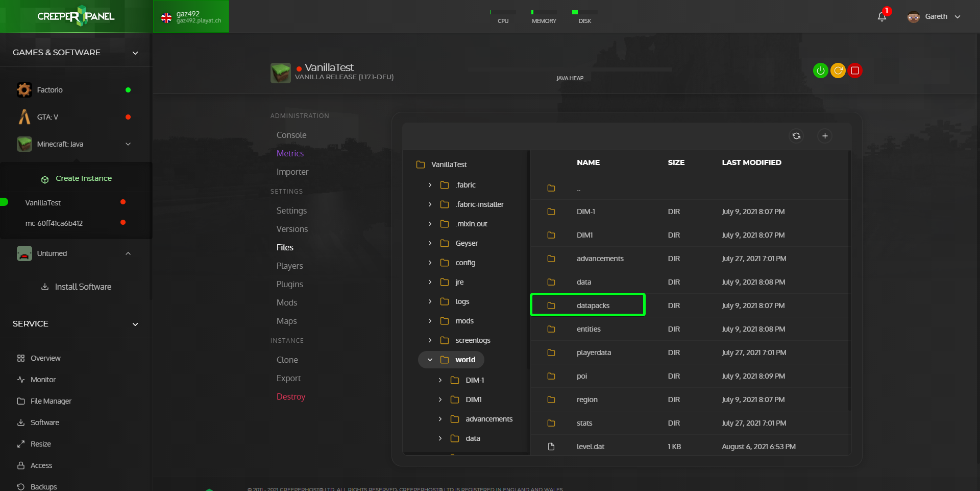Screen dimensions: 980x491
Task: Open the Monitor service page
Action: tap(43, 380)
